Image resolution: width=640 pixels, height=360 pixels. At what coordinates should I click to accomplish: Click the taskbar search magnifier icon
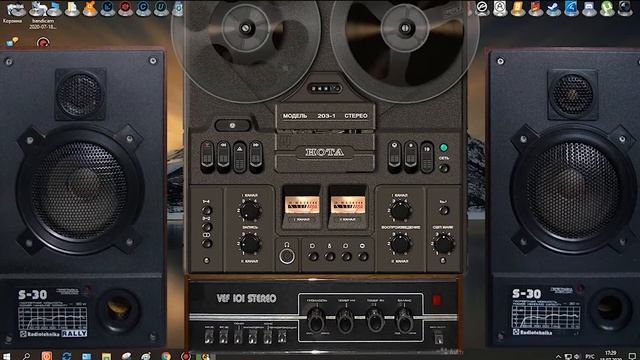point(26,356)
